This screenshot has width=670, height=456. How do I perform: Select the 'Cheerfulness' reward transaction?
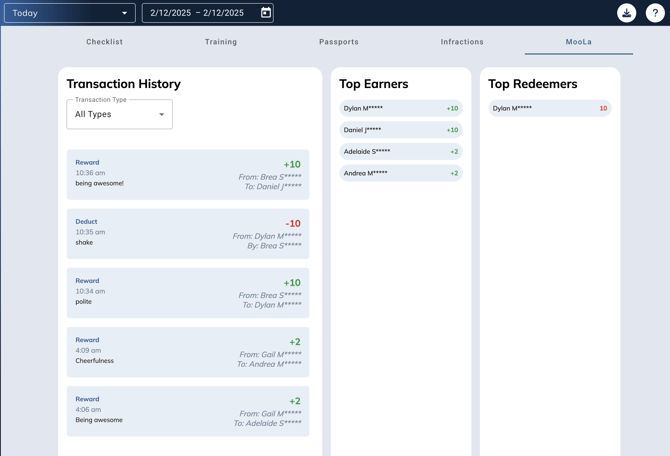[188, 352]
